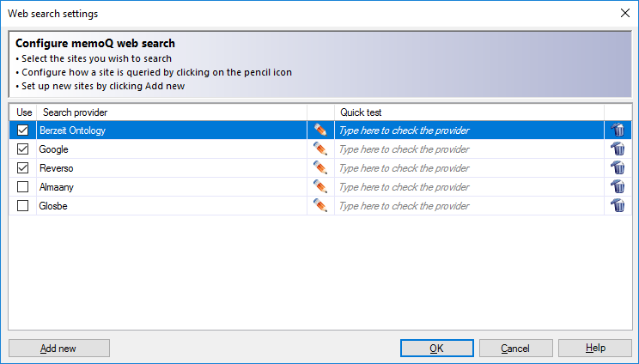Disable the Google search provider checkbox
The height and width of the screenshot is (364, 639).
[x=23, y=149]
